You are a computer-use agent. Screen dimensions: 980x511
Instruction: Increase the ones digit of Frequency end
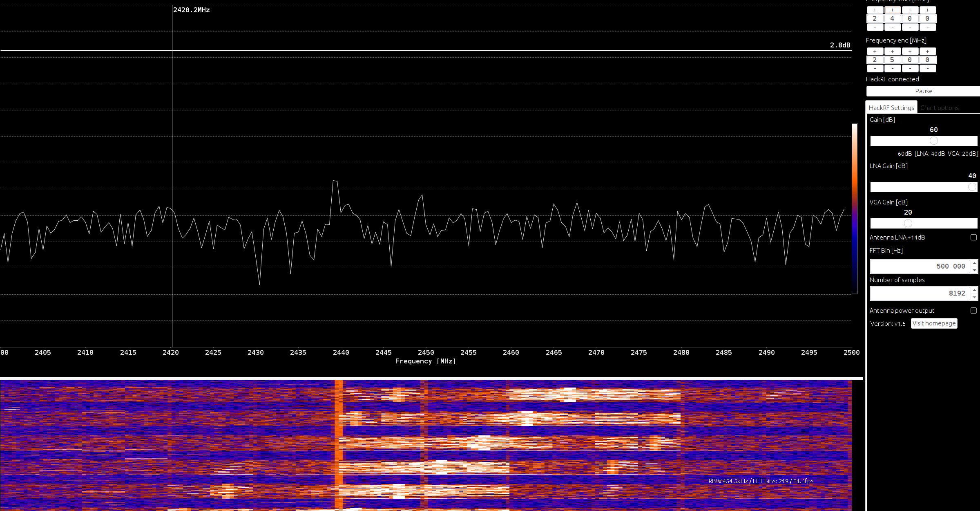point(927,52)
